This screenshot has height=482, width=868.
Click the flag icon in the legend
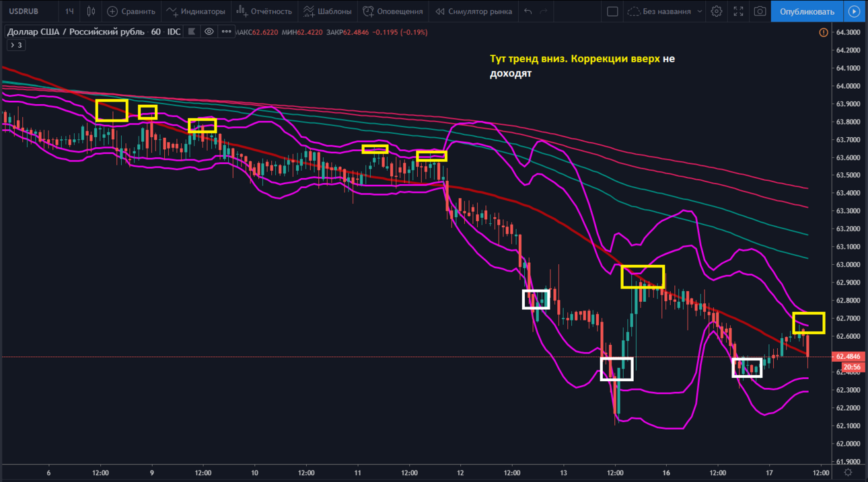pos(192,32)
